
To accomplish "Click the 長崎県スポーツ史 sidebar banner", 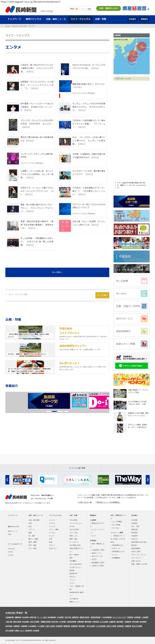I will [132, 202].
